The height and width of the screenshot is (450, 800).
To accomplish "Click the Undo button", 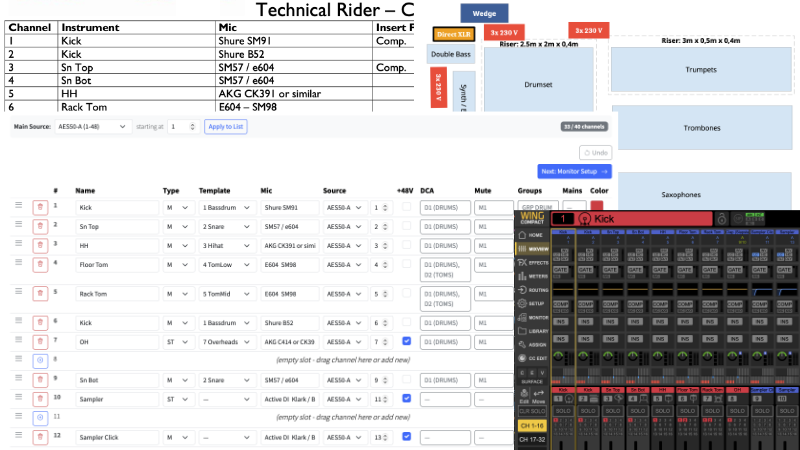I will point(595,153).
